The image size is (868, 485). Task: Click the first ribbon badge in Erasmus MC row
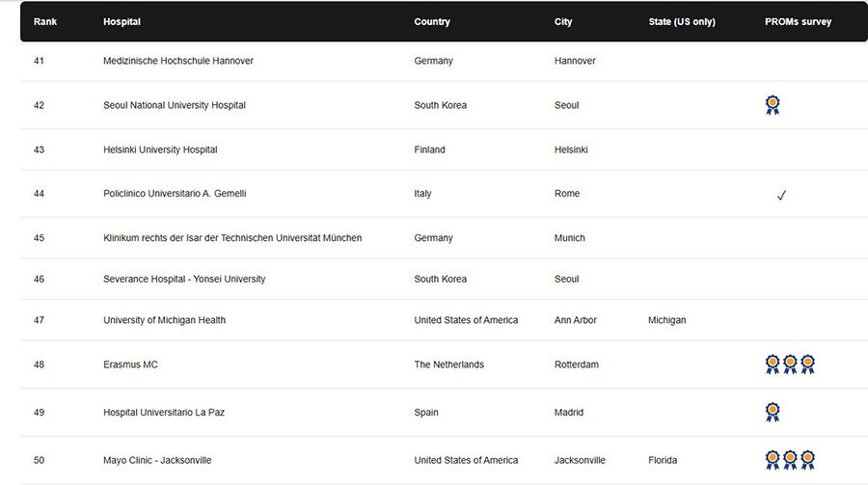pos(773,364)
